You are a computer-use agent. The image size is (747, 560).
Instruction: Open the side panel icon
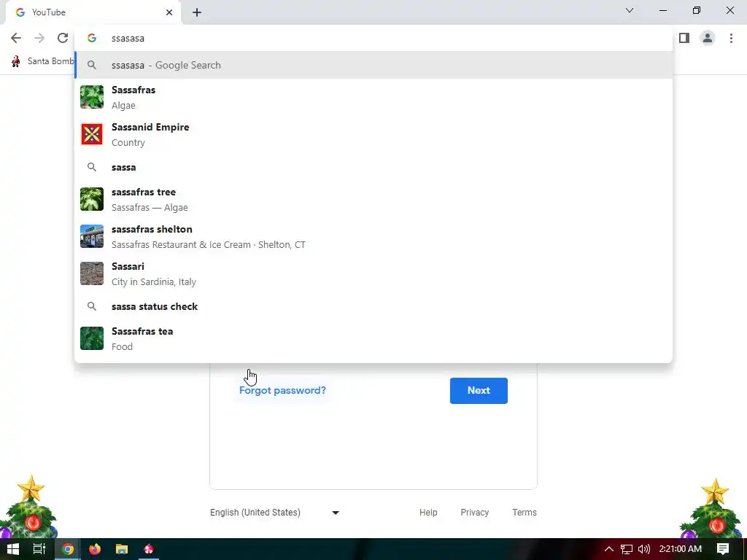coord(684,38)
